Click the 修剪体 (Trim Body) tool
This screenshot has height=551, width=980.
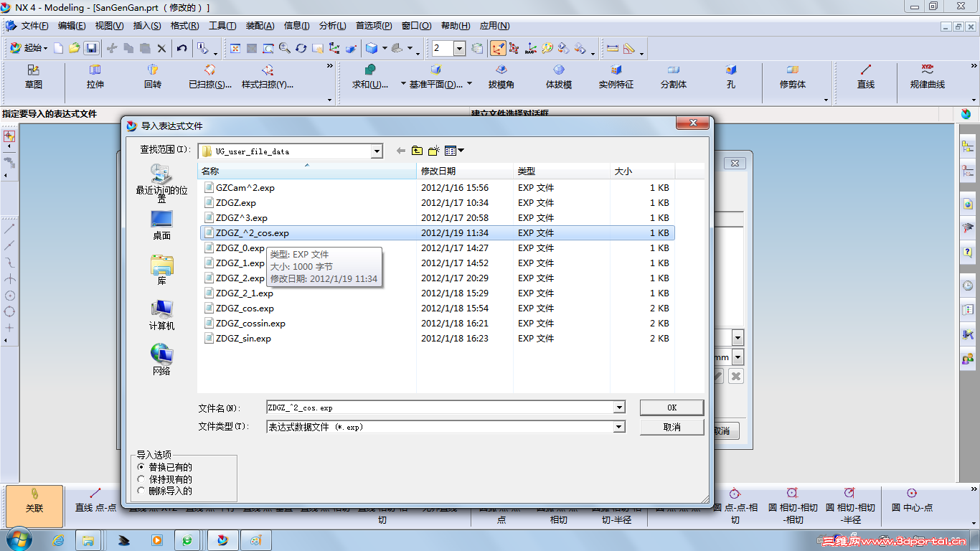pos(793,77)
